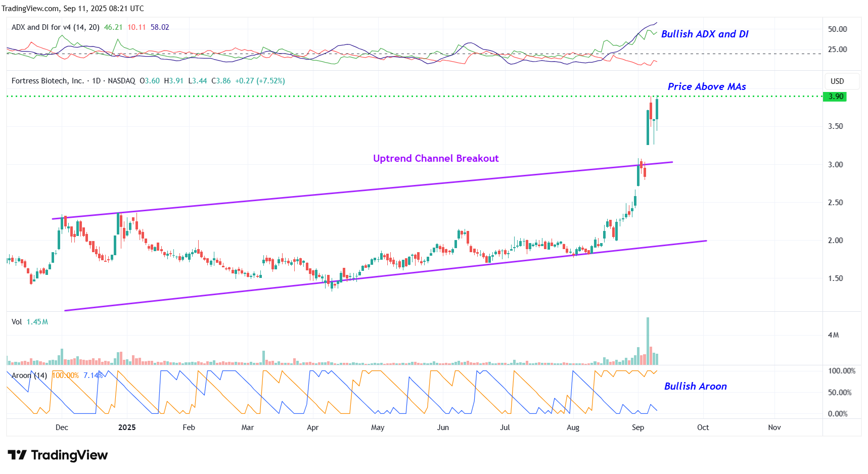Click the Sep label on time axis

point(638,428)
